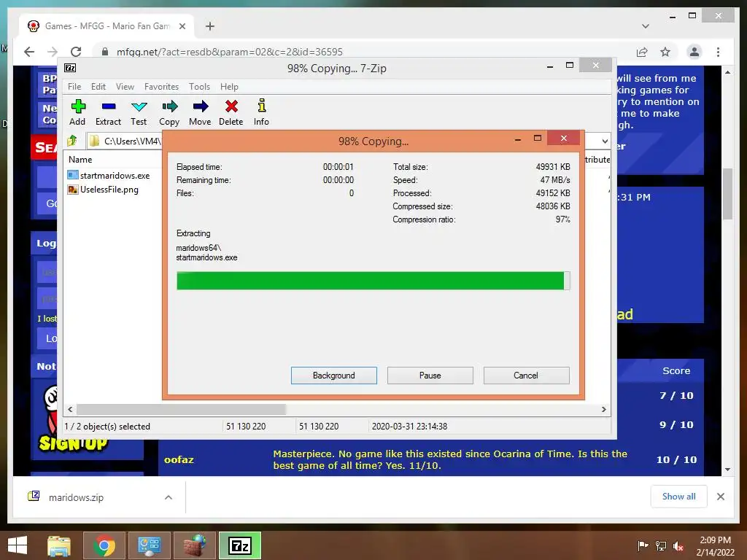Click the share page icon in Chrome
The image size is (747, 560).
642,52
